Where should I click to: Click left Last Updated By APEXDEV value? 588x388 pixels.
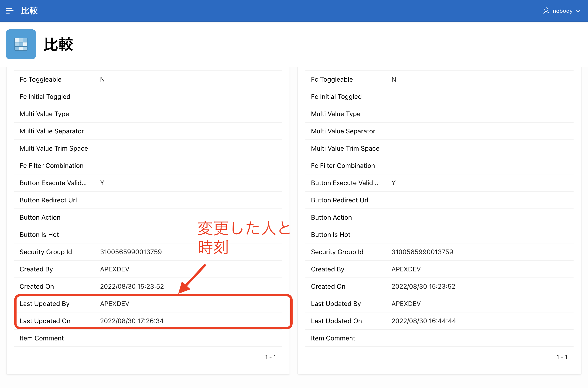pyautogui.click(x=115, y=303)
